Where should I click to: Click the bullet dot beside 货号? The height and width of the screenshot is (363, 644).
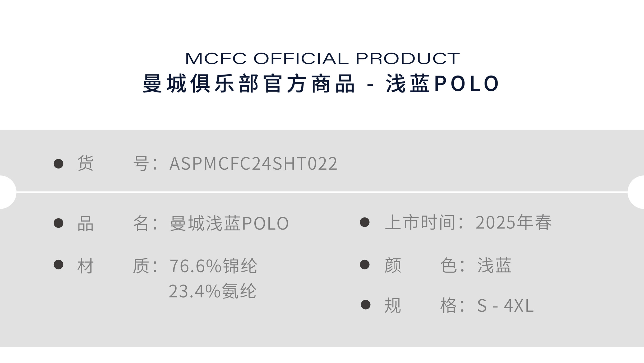tap(58, 164)
